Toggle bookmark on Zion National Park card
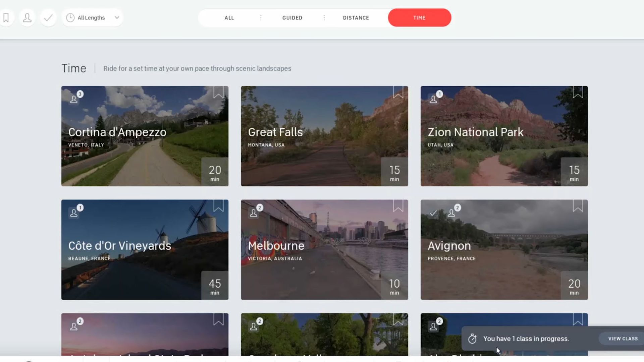 [x=578, y=92]
